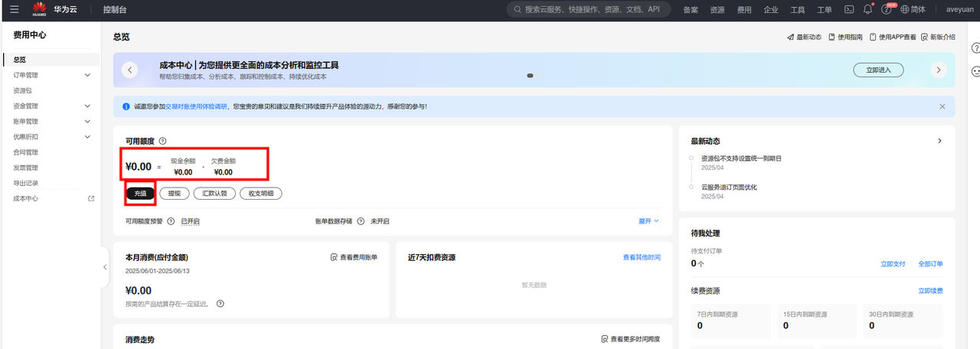Click the 使用APP查看 phone icon

[873, 37]
